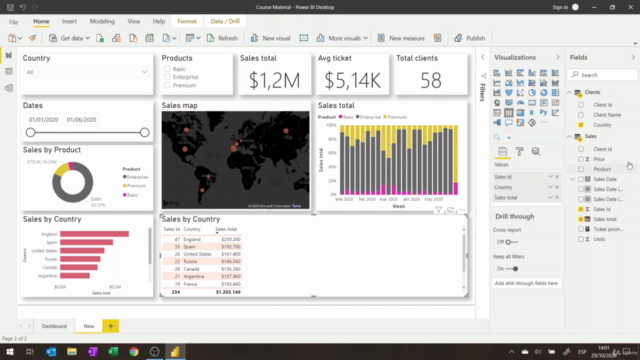The width and height of the screenshot is (640, 360).
Task: Switch to the Dashboard page tab
Action: pyautogui.click(x=54, y=326)
